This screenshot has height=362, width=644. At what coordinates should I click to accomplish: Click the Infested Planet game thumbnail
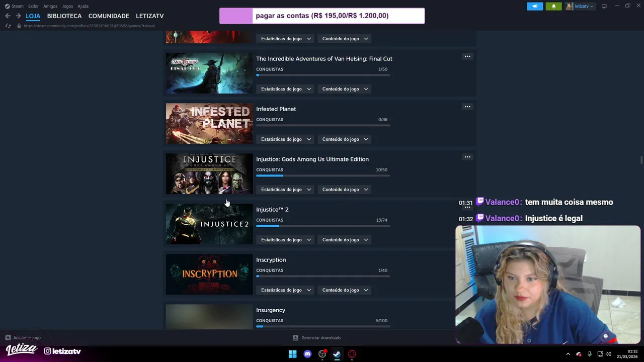click(x=209, y=124)
